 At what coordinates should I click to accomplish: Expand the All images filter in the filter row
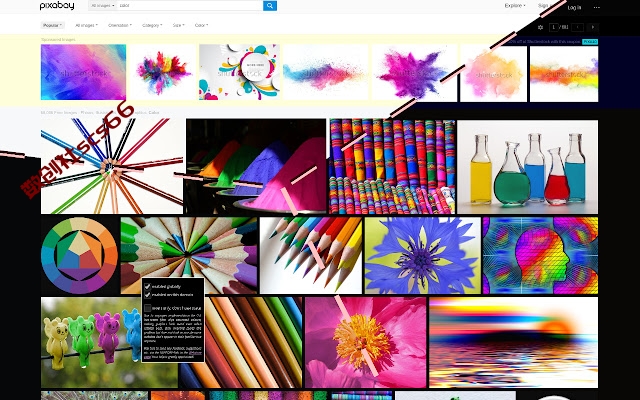coord(86,25)
